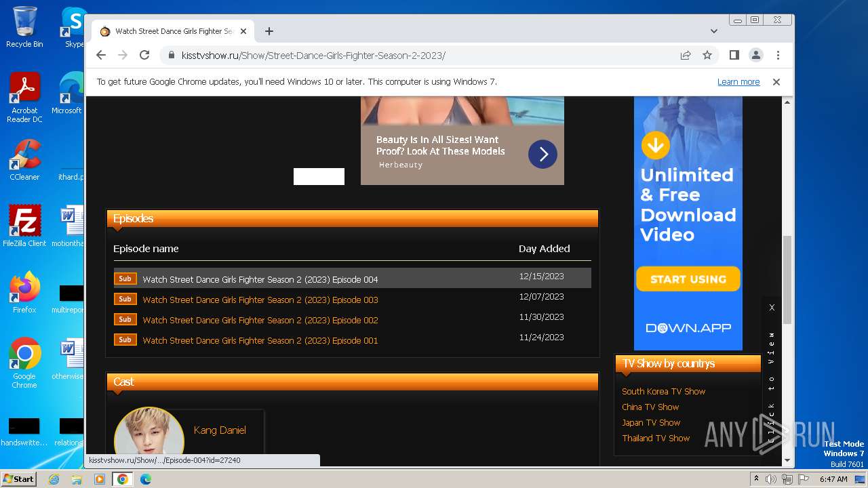Click the Day Added column header
This screenshot has height=488, width=868.
[x=544, y=249]
